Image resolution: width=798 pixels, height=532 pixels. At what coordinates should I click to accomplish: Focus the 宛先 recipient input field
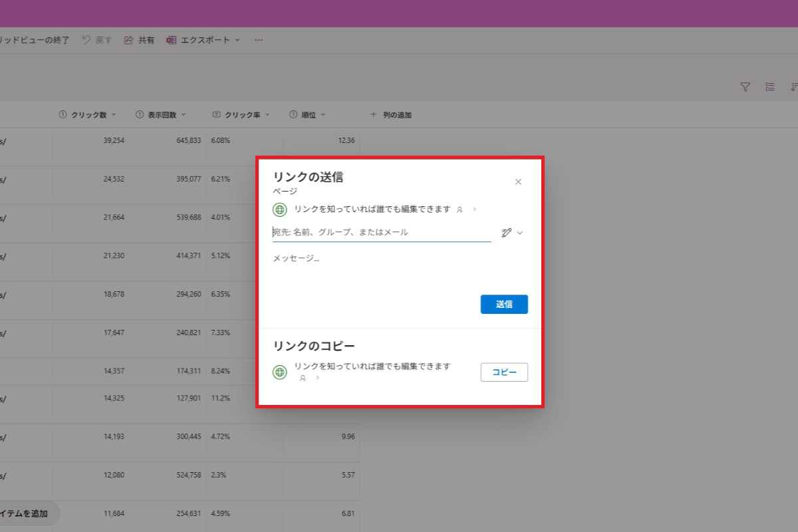(x=382, y=232)
